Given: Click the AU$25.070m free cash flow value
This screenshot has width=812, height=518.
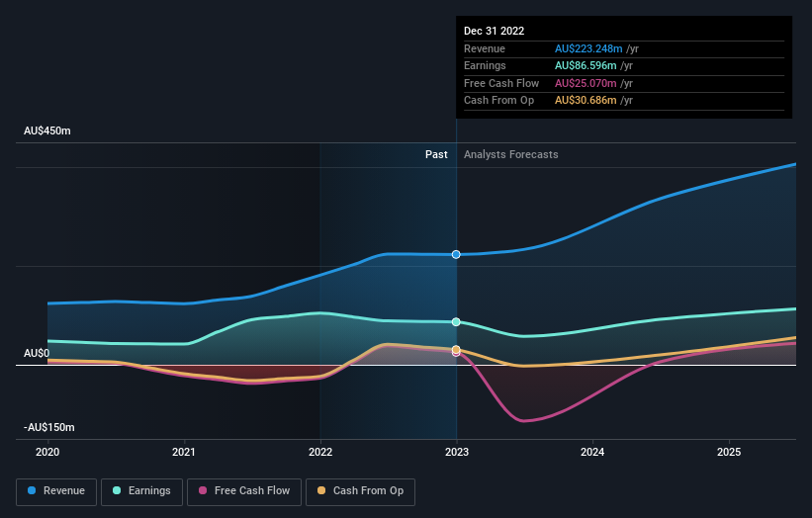Looking at the screenshot, I should pos(586,83).
